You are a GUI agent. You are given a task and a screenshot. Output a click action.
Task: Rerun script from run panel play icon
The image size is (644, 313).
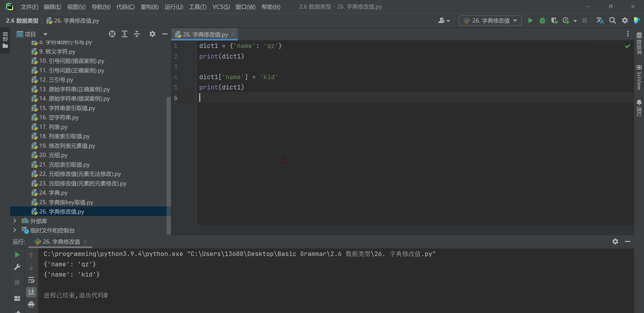[17, 255]
